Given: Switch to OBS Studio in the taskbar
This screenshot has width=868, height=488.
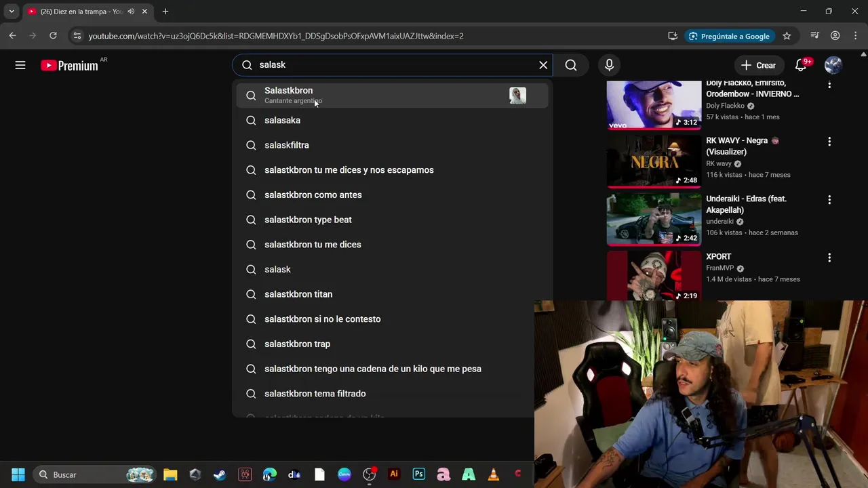Looking at the screenshot, I should coord(369,474).
